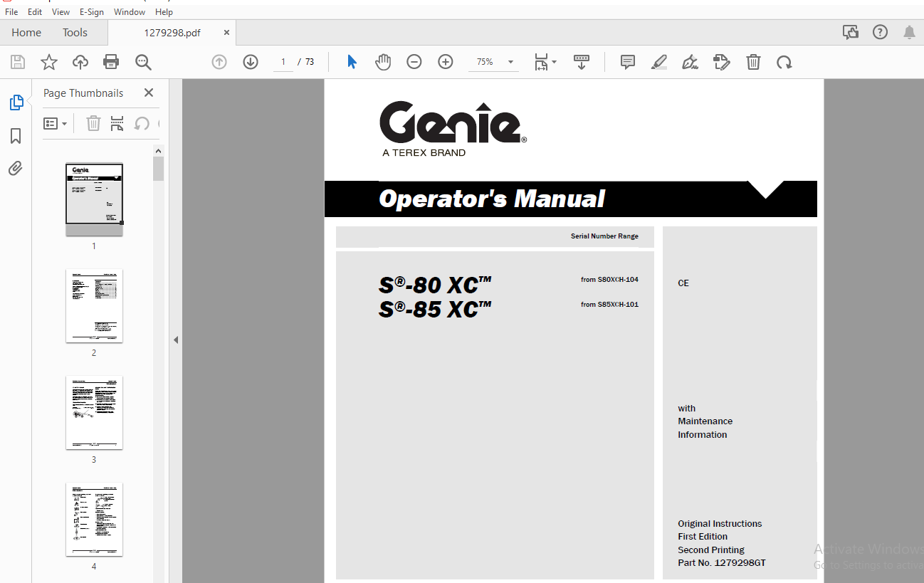The width and height of the screenshot is (924, 583).
Task: Go to previous page arrow
Action: pyautogui.click(x=219, y=62)
